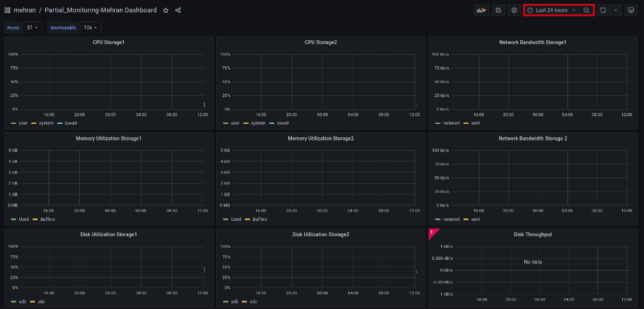The height and width of the screenshot is (309, 644).
Task: Toggle the Buffers series in Memory Utilization Storage1
Action: [x=45, y=219]
